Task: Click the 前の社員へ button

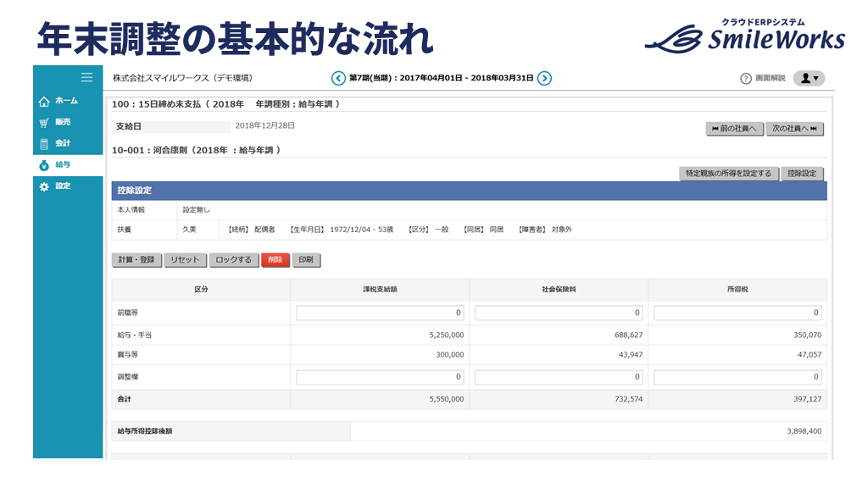Action: 734,129
